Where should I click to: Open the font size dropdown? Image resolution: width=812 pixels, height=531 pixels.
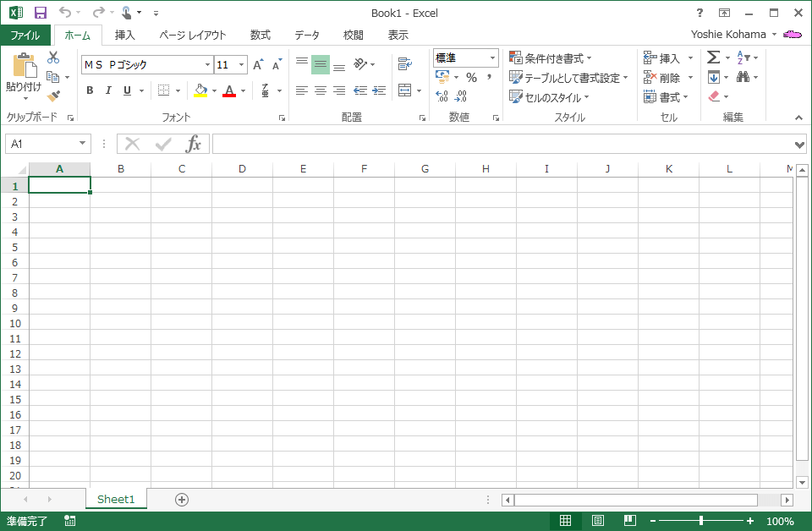[x=241, y=65]
